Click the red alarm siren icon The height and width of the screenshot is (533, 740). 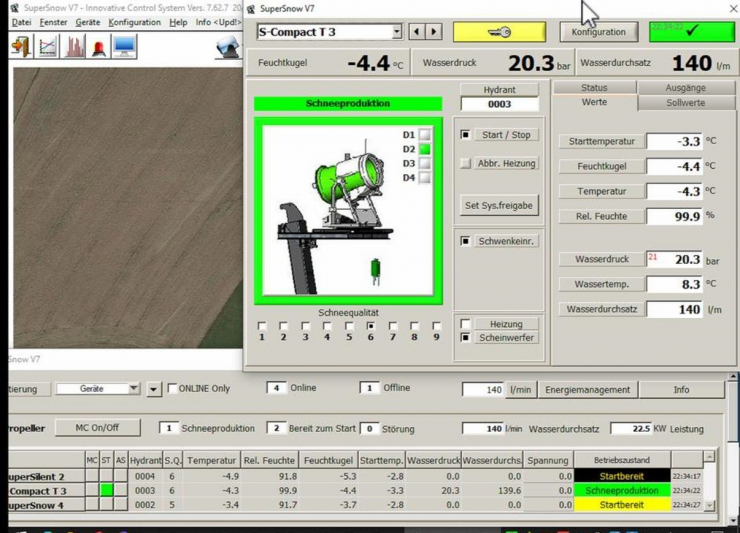pos(99,47)
